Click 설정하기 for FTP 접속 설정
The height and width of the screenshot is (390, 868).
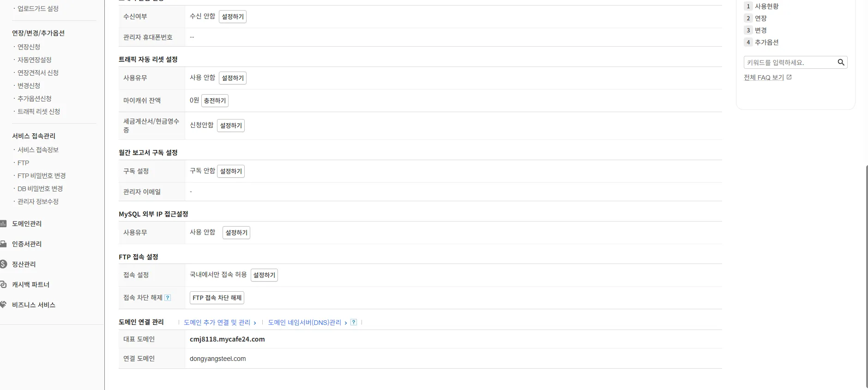point(264,275)
